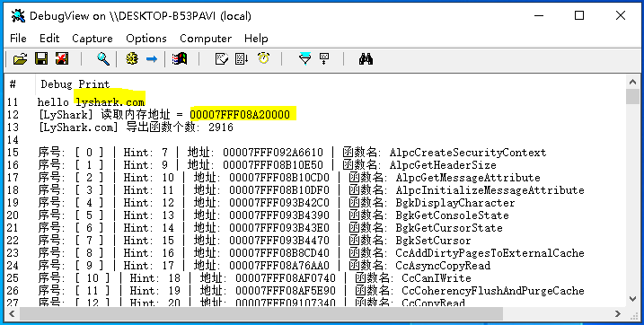Click the vertical scrollbar up arrow
This screenshot has height=325, width=644.
click(632, 82)
